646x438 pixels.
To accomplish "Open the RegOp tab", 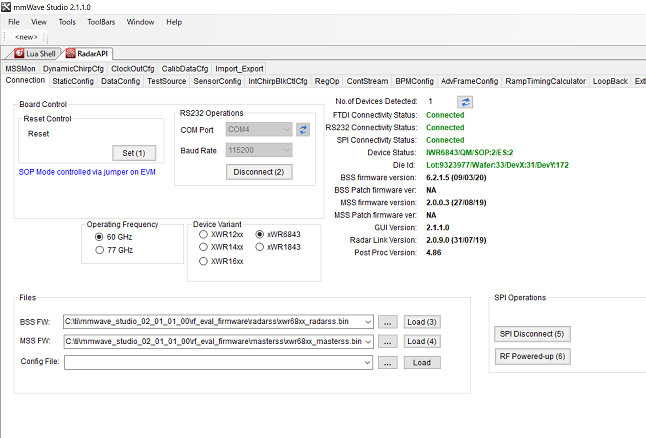I will click(x=327, y=81).
